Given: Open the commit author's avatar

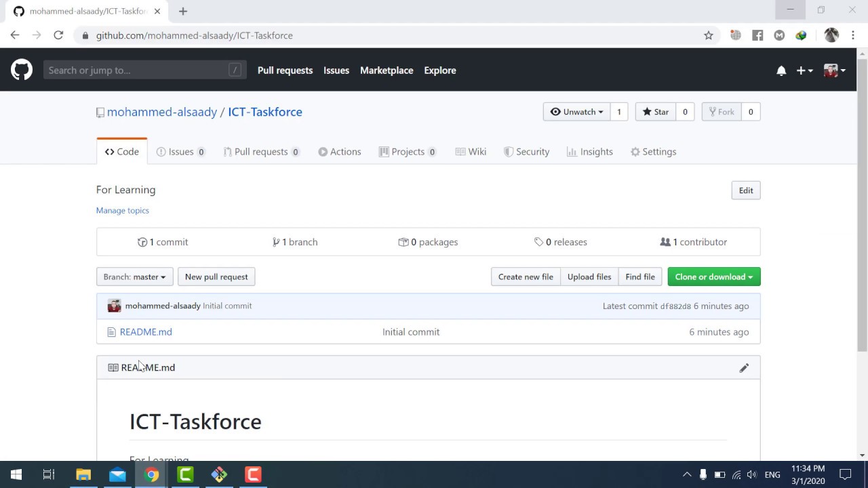Looking at the screenshot, I should point(114,306).
